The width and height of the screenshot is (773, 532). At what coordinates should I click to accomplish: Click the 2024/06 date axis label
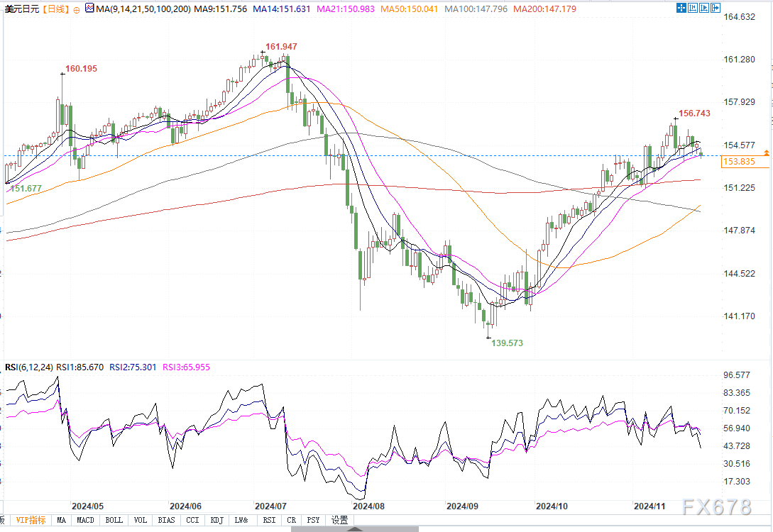coord(185,506)
